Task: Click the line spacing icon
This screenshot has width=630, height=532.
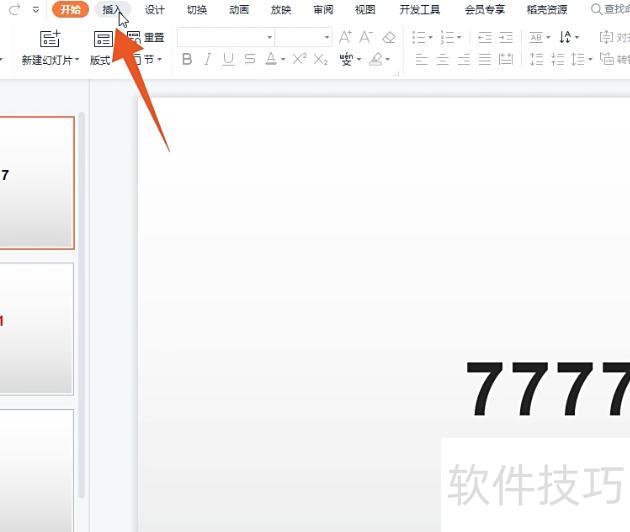Action: [579, 59]
